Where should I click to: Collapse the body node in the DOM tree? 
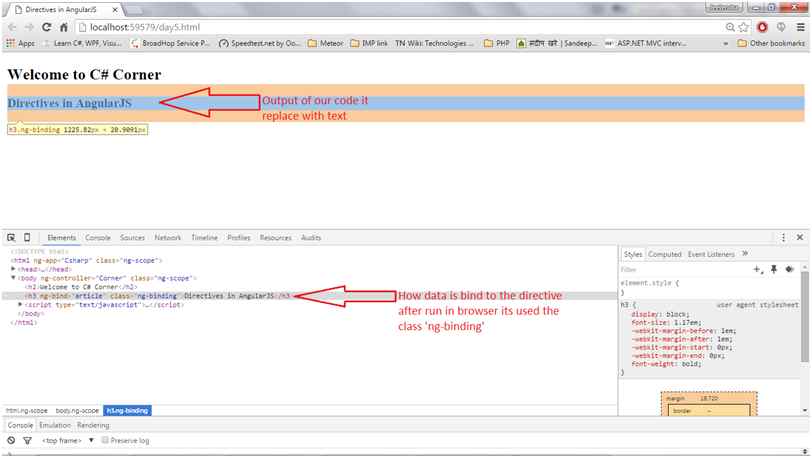point(13,278)
